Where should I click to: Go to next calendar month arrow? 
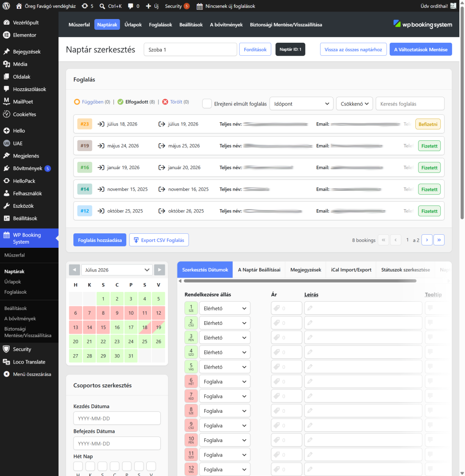click(159, 270)
